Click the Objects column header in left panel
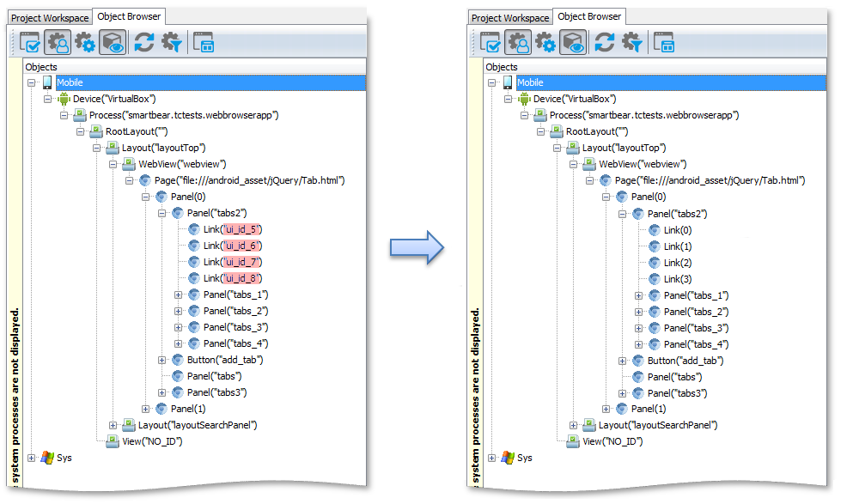The image size is (859, 504). pyautogui.click(x=41, y=67)
